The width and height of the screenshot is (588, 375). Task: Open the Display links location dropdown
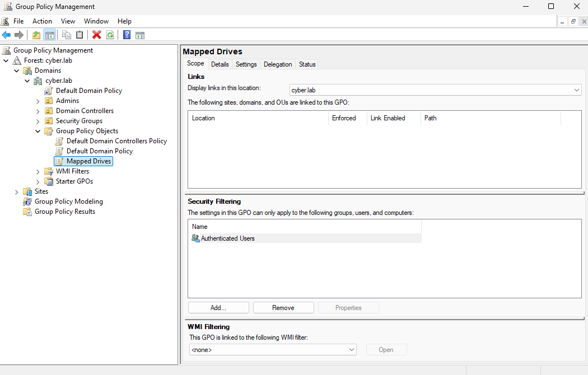pyautogui.click(x=576, y=90)
